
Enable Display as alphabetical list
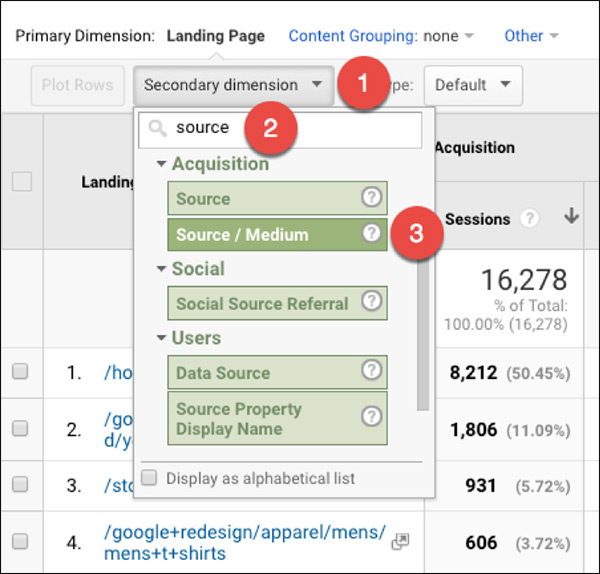click(149, 478)
